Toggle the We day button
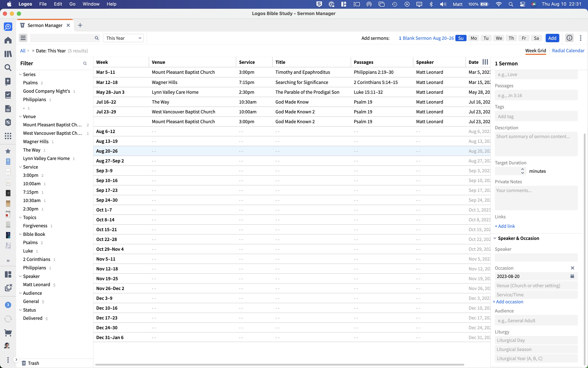588x368 pixels. pyautogui.click(x=499, y=38)
